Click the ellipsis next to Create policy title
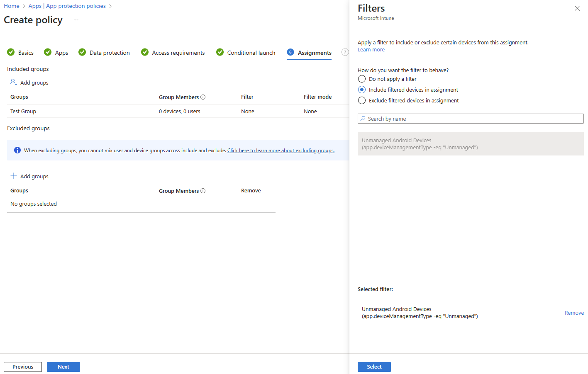 (x=76, y=19)
